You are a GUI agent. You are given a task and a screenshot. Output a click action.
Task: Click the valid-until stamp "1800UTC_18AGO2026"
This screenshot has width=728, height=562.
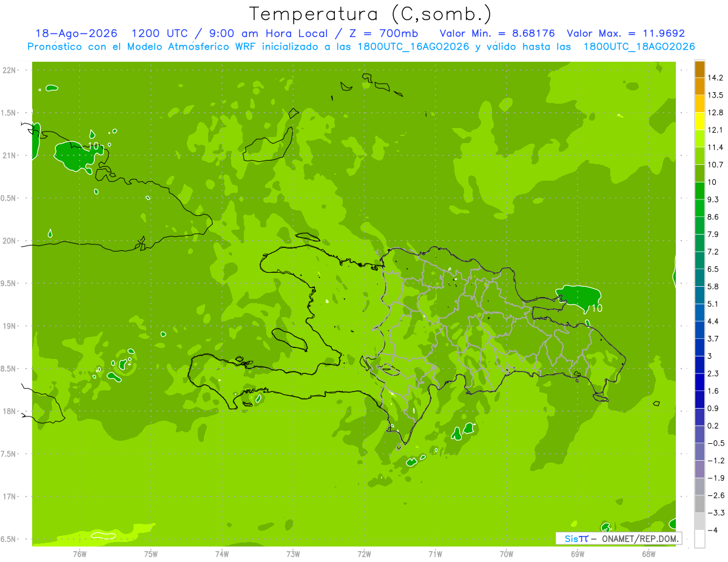638,47
